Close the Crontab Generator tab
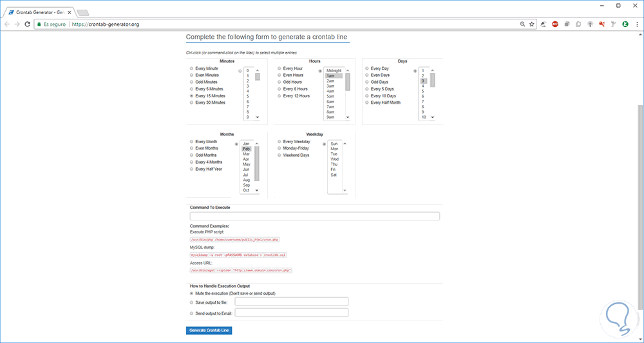 pos(70,12)
